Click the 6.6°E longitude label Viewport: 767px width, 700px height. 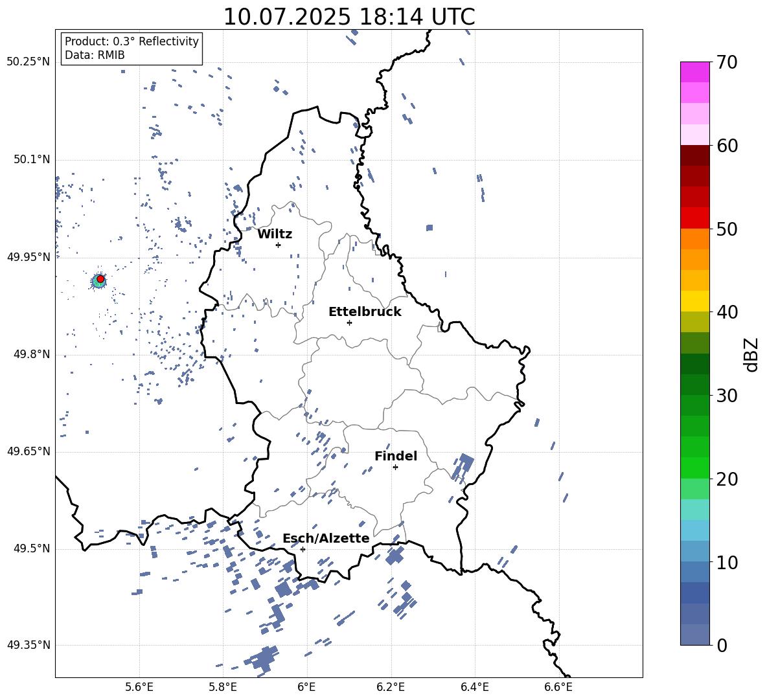pos(558,688)
